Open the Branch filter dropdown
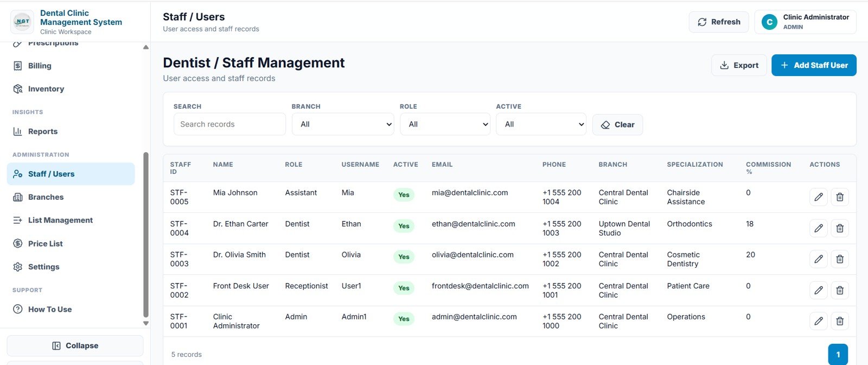The image size is (868, 365). coord(343,124)
